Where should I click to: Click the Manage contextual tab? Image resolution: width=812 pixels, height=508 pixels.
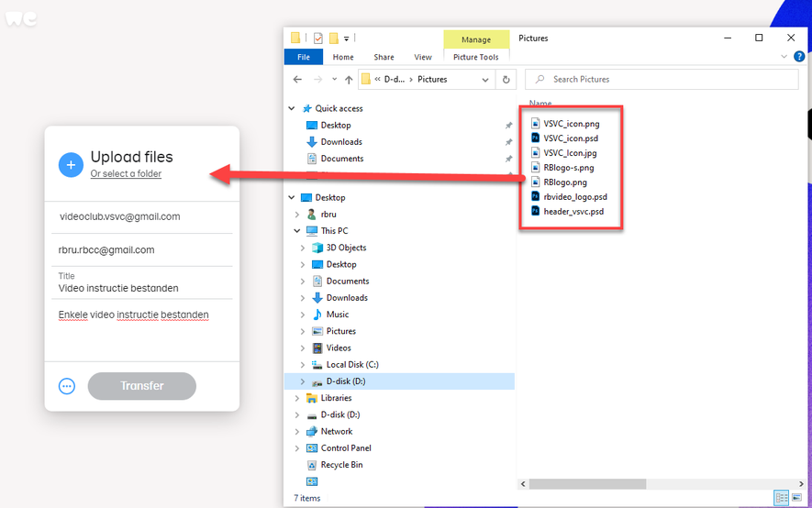click(x=476, y=39)
